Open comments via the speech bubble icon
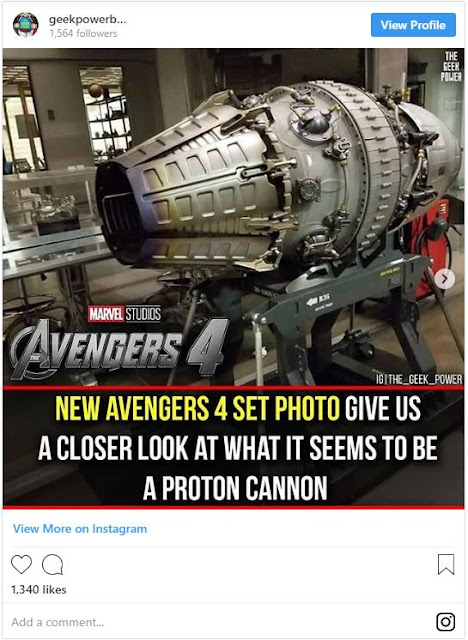 [53, 564]
